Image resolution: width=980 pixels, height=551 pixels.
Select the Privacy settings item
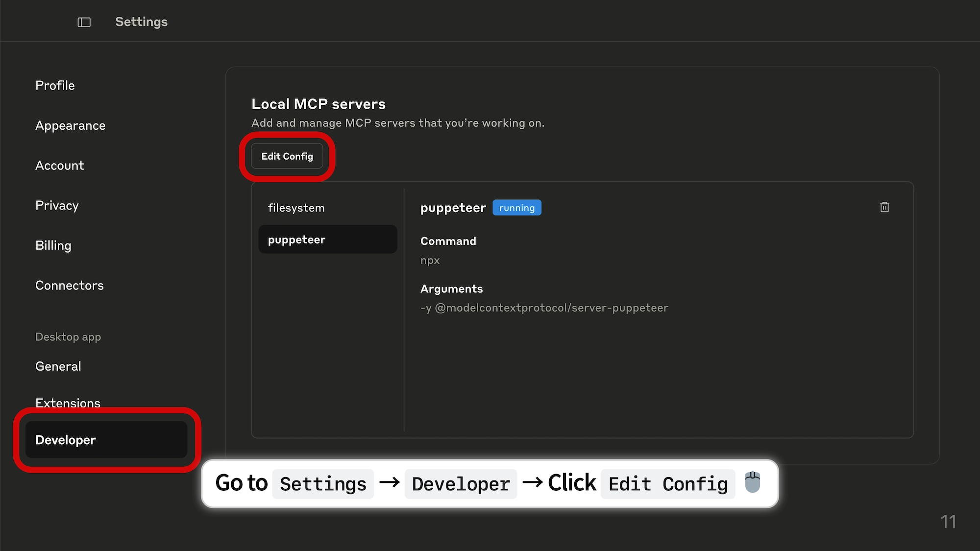57,205
